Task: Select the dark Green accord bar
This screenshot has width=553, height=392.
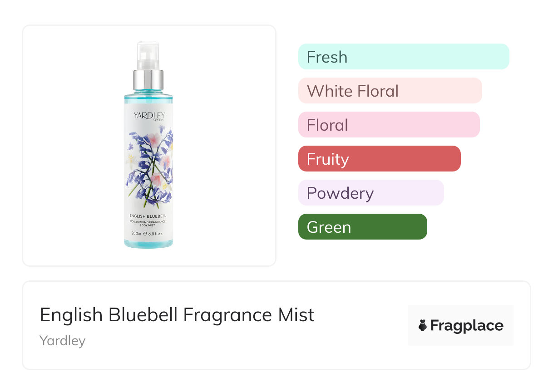Action: [x=362, y=227]
